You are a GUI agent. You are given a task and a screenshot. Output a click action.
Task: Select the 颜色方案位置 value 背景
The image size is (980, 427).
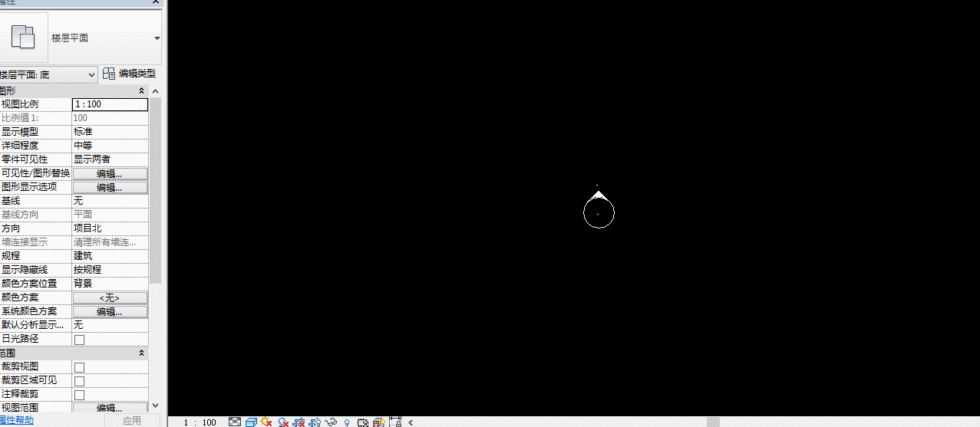(x=110, y=284)
